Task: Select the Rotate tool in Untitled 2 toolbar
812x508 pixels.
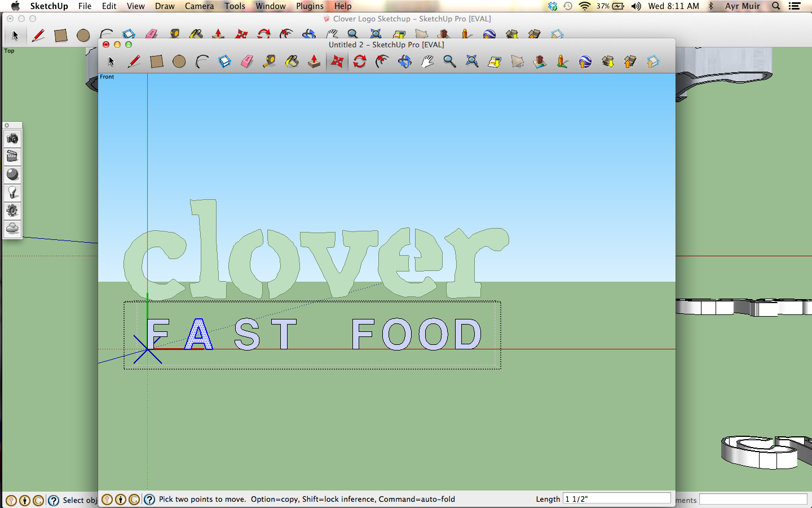Action: click(360, 62)
